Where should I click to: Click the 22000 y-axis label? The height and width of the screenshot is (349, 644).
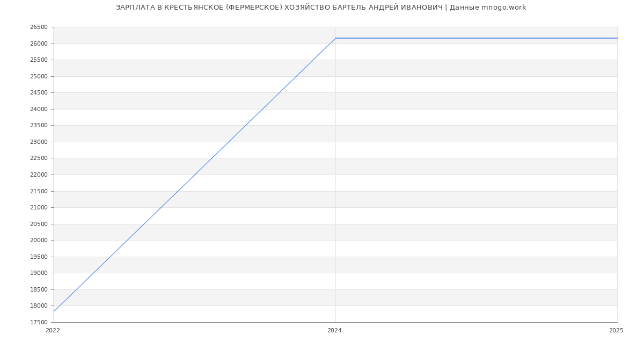[39, 174]
